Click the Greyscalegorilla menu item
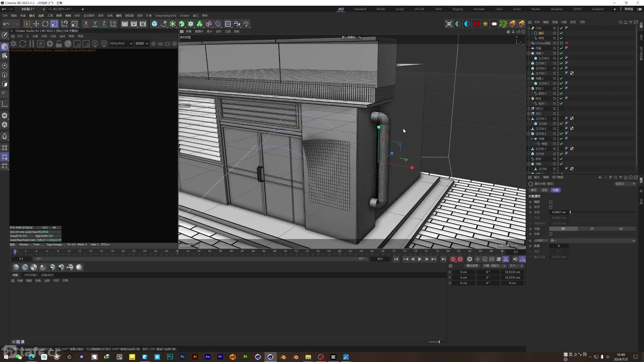 (x=165, y=15)
